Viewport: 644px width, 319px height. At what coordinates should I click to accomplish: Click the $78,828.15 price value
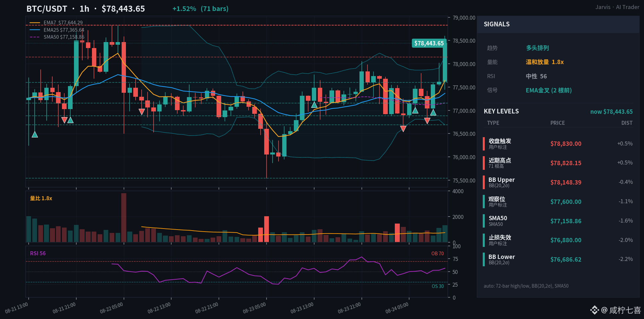[566, 163]
